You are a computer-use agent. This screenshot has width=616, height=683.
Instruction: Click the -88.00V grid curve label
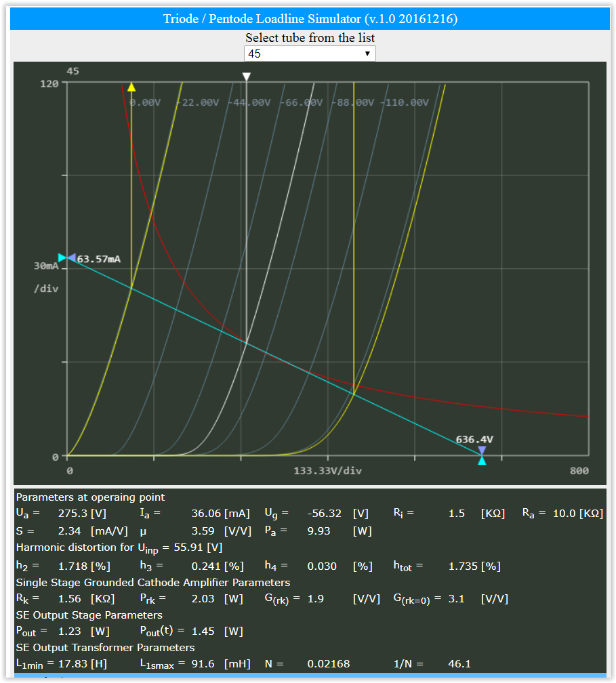(353, 102)
